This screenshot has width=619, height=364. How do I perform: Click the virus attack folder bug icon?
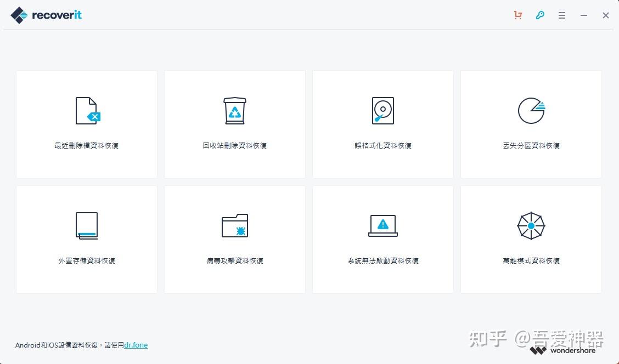pos(235,225)
